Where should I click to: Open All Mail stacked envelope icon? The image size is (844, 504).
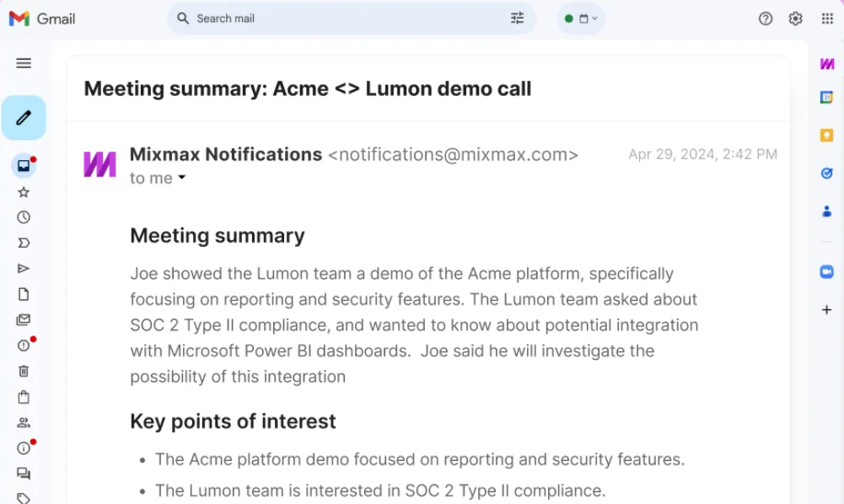24,320
